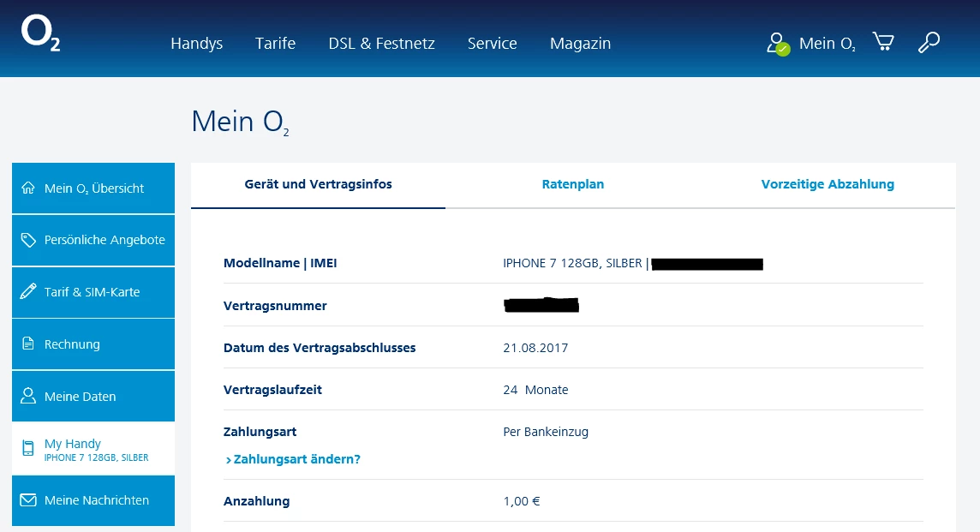Expand chevron before Zahlungsart ändern

[x=228, y=460]
